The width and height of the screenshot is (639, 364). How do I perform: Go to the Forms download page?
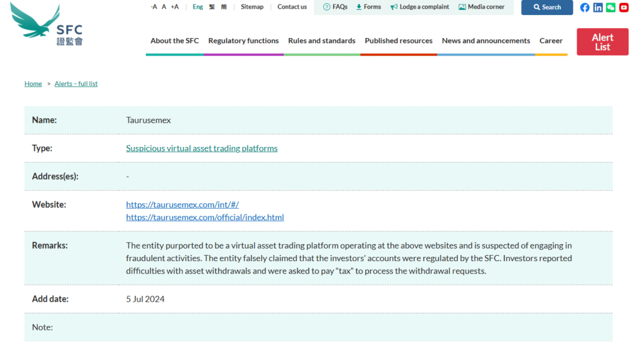click(368, 7)
